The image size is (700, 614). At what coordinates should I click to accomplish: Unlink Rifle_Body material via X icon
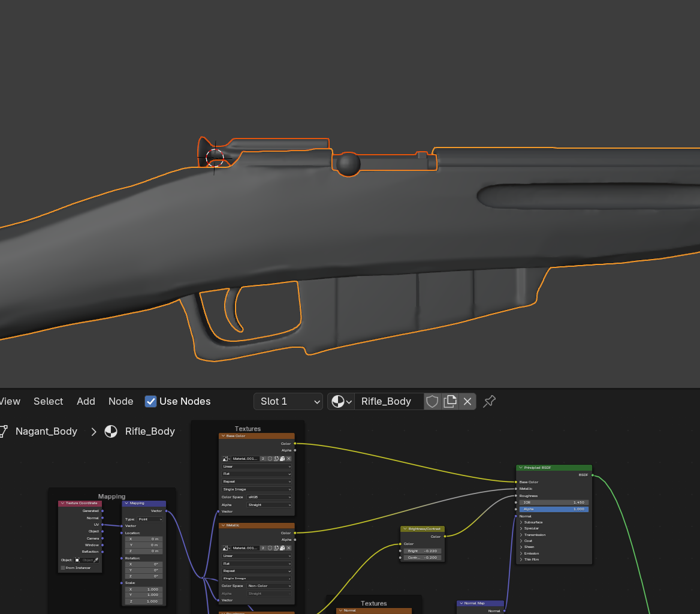click(467, 401)
